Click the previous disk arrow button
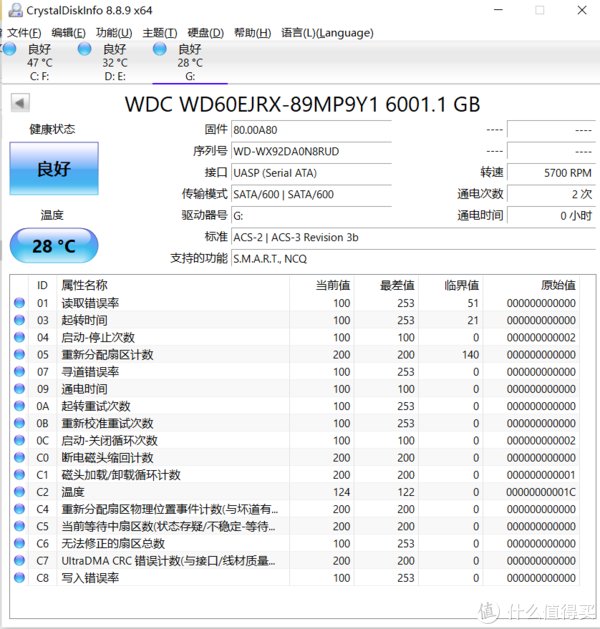Image resolution: width=600 pixels, height=629 pixels. [20, 103]
